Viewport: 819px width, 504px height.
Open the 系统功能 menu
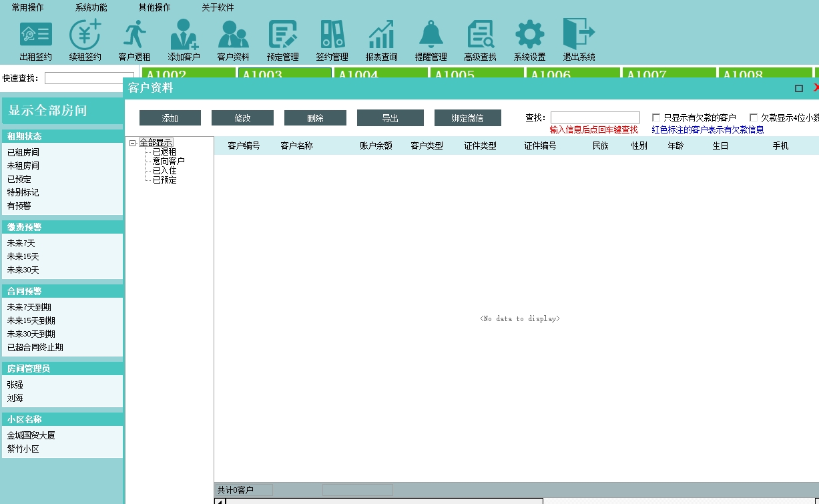[x=91, y=7]
